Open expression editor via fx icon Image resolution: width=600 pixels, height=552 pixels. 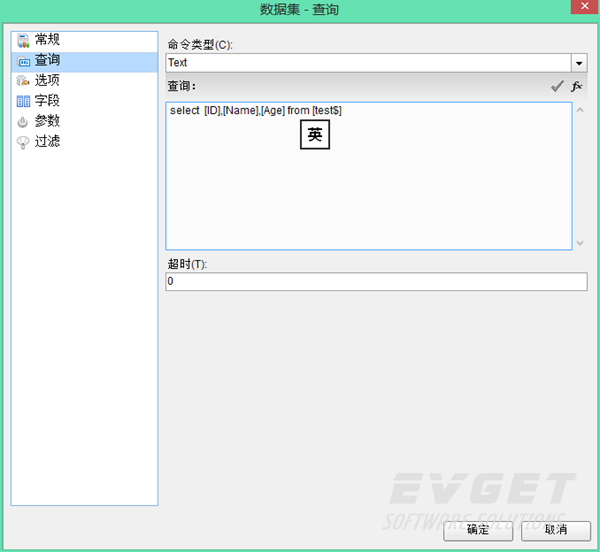pyautogui.click(x=576, y=86)
